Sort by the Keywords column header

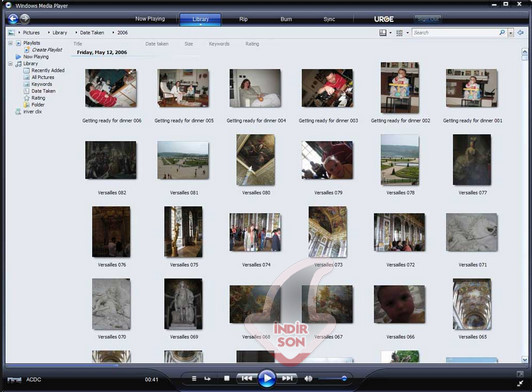coord(219,44)
